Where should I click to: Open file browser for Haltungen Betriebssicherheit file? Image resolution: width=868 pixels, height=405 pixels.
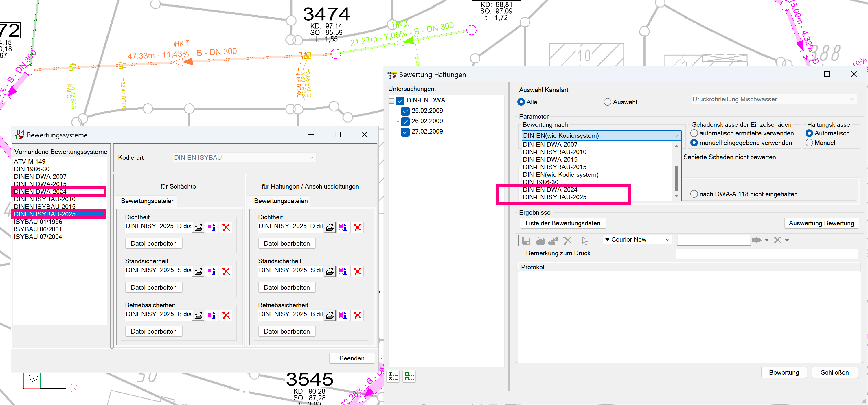[330, 315]
